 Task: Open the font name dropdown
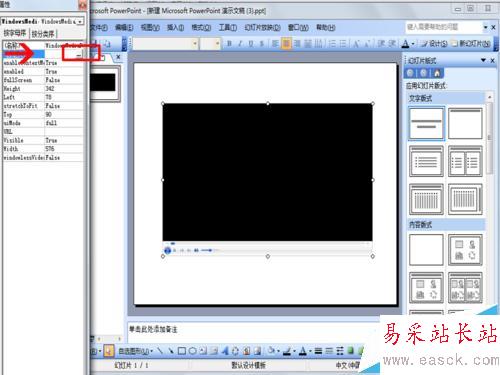click(x=195, y=43)
